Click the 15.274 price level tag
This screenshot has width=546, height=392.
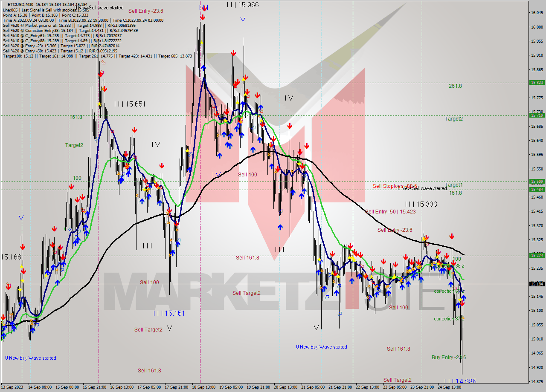(536, 256)
